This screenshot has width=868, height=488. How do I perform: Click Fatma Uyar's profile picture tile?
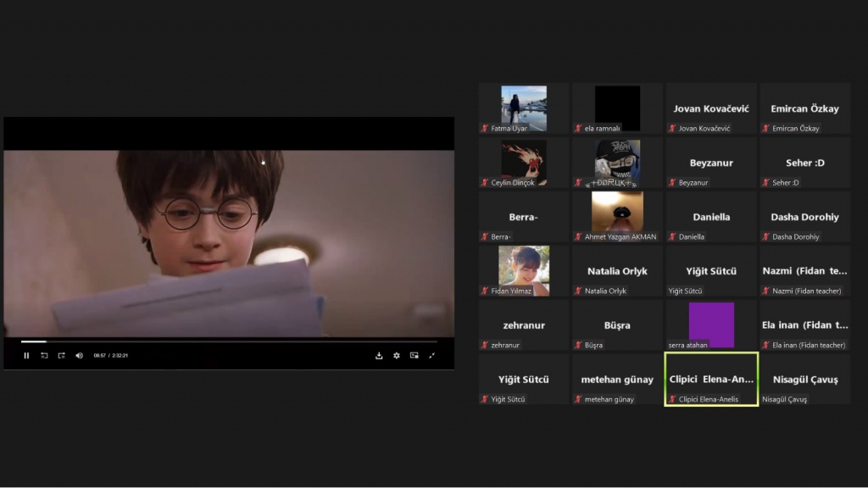point(523,108)
